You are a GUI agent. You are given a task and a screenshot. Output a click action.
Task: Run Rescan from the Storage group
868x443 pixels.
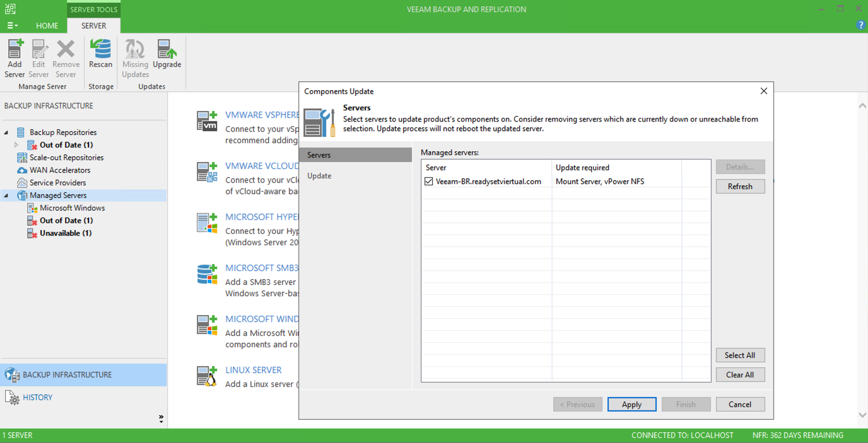click(100, 54)
